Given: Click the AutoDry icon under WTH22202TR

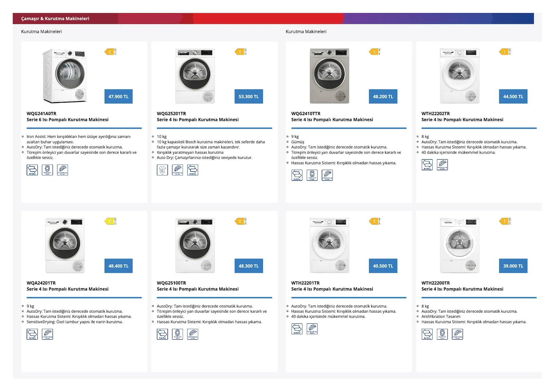Looking at the screenshot, I should point(427,165).
